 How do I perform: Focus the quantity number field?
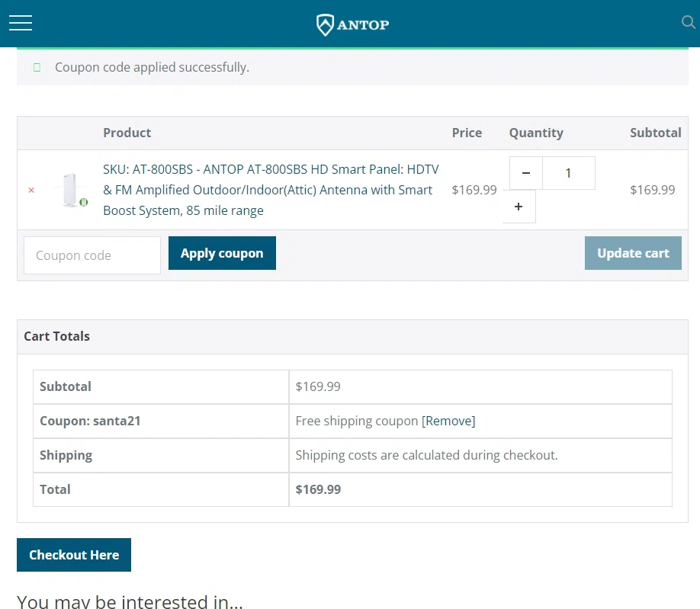[x=569, y=173]
